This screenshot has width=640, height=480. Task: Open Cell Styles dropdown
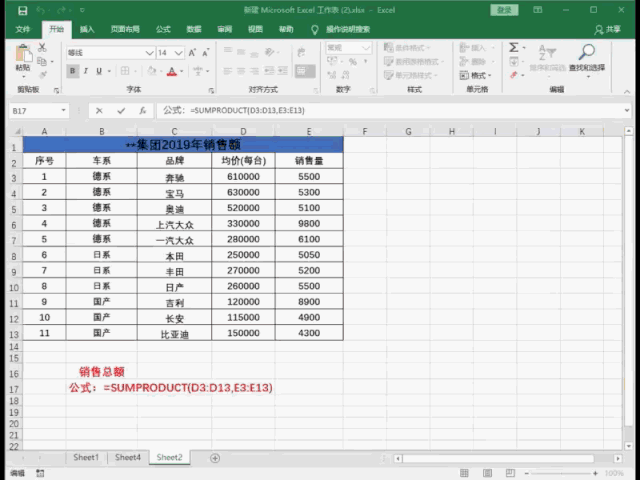tap(410, 75)
